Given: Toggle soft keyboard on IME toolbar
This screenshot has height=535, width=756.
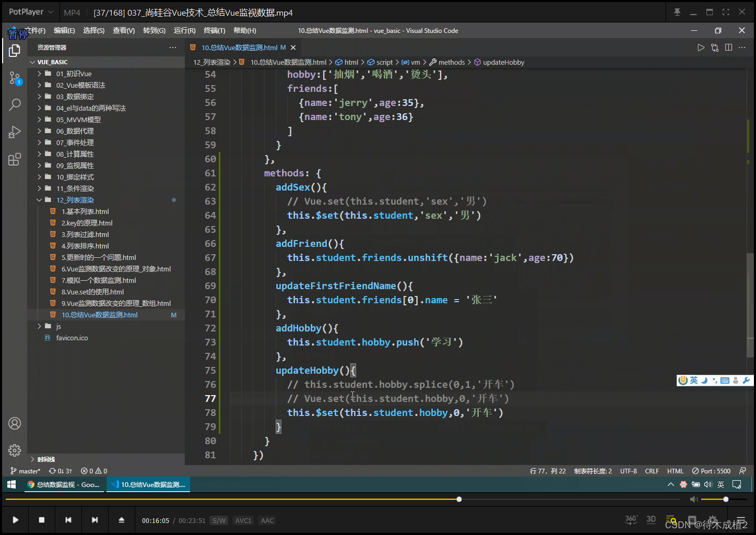Looking at the screenshot, I should click(725, 381).
